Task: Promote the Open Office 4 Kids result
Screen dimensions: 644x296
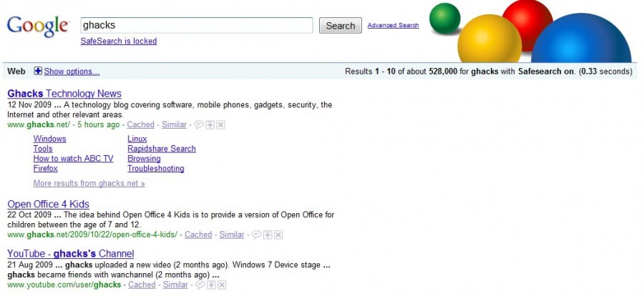Action: click(x=268, y=235)
